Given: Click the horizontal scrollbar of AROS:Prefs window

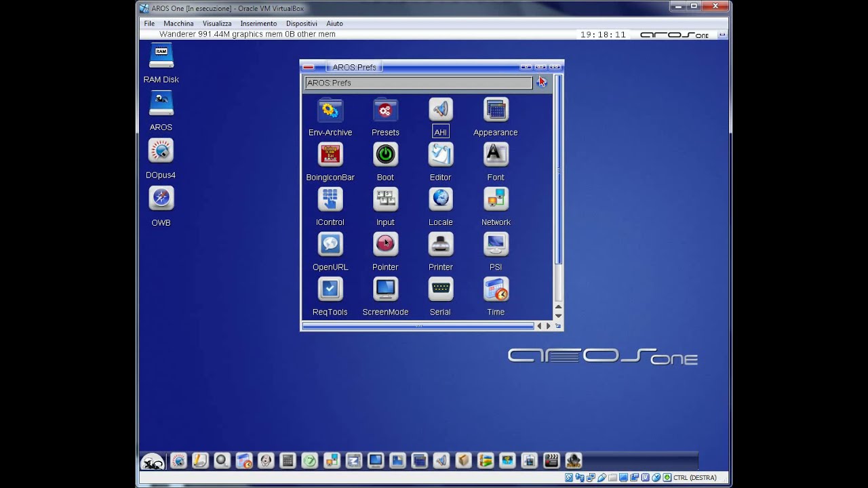Looking at the screenshot, I should [418, 326].
